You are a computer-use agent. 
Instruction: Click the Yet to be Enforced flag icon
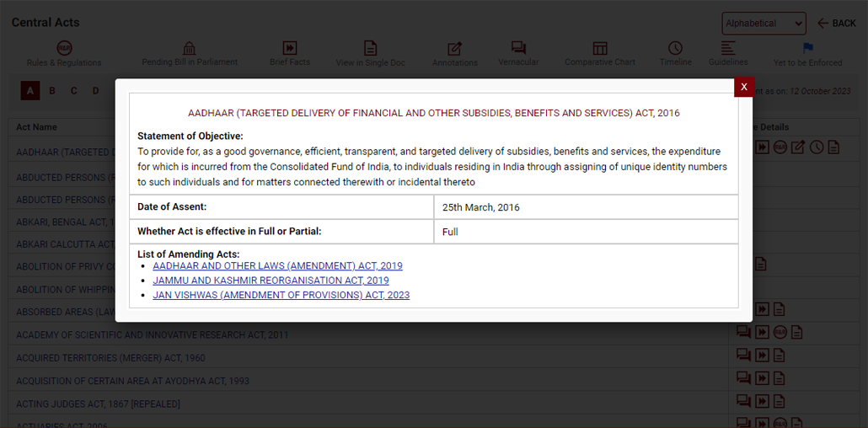point(807,48)
